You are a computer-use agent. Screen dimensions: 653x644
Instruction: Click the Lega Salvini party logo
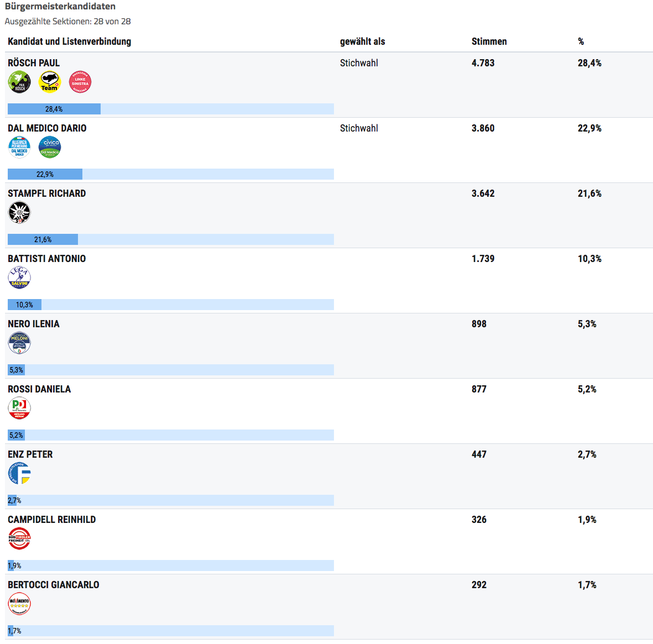point(19,278)
